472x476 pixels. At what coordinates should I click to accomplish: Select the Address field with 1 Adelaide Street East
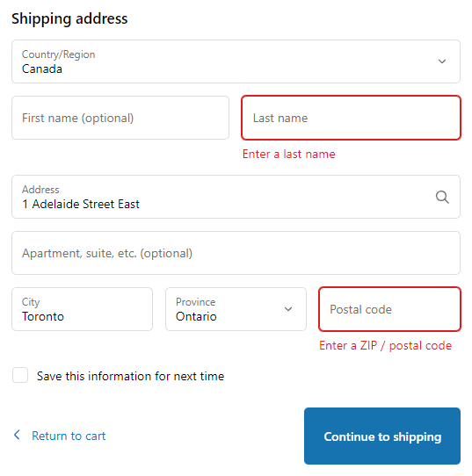[236, 197]
